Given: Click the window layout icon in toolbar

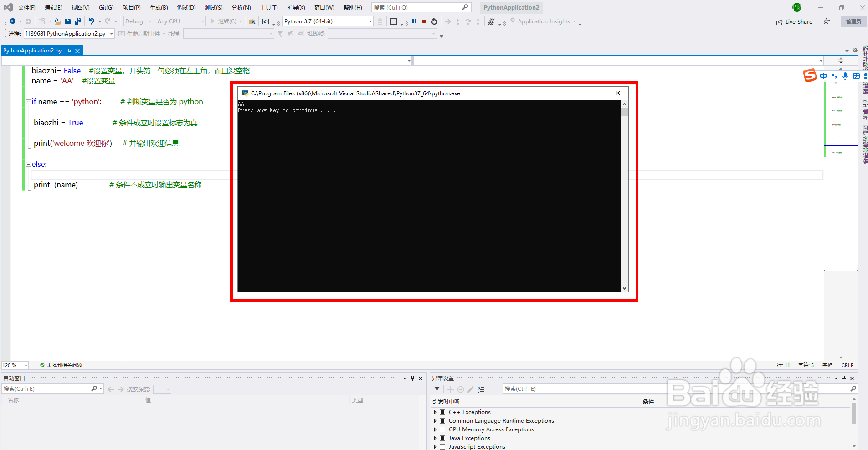Looking at the screenshot, I should (x=394, y=21).
